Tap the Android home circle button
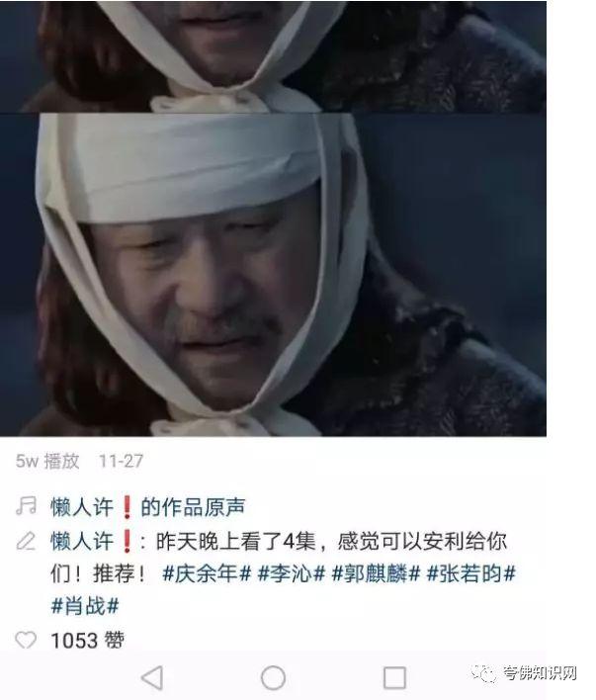 pos(273,677)
